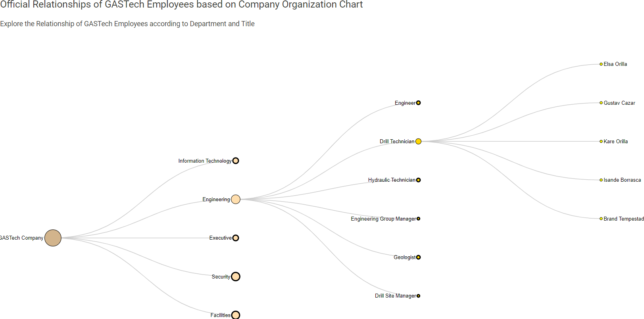This screenshot has height=319, width=644.
Task: Select the Isande Borrasca leaf node circle
Action: tap(601, 180)
